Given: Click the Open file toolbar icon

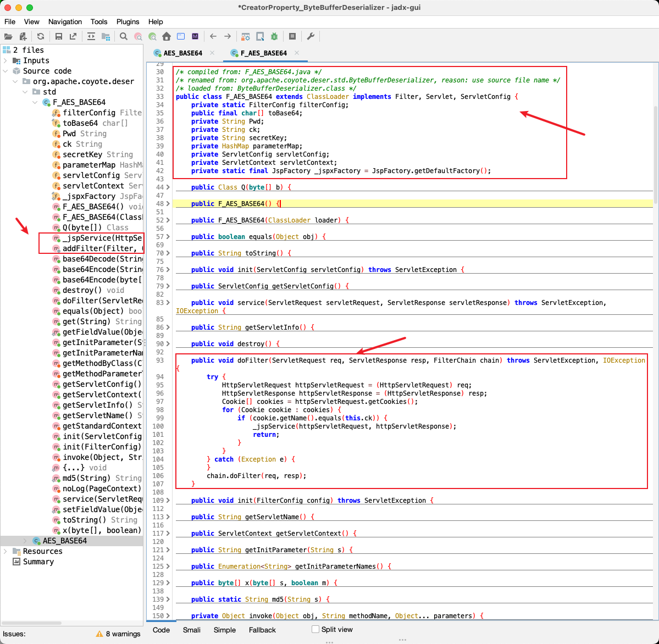Looking at the screenshot, I should coord(8,37).
